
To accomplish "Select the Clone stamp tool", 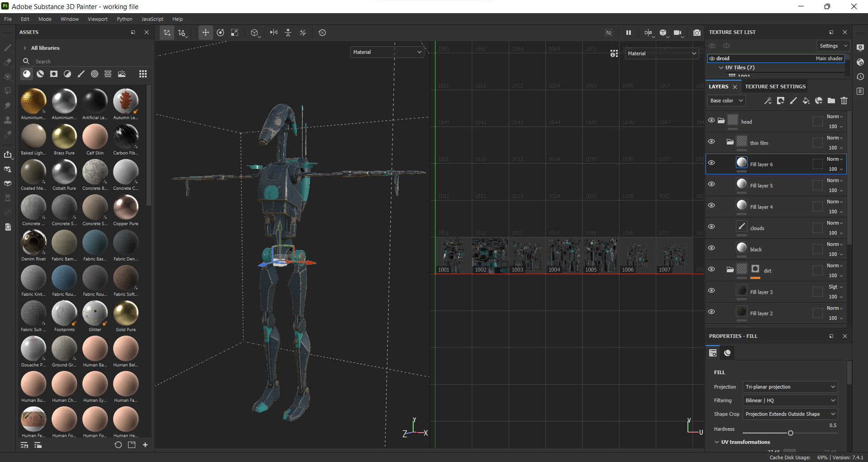I will 8,120.
